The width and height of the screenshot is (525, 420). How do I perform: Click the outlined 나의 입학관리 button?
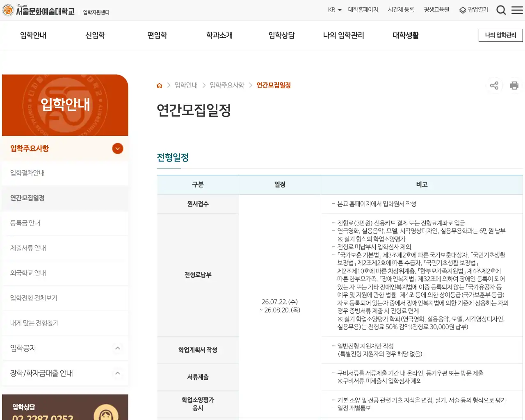(501, 35)
